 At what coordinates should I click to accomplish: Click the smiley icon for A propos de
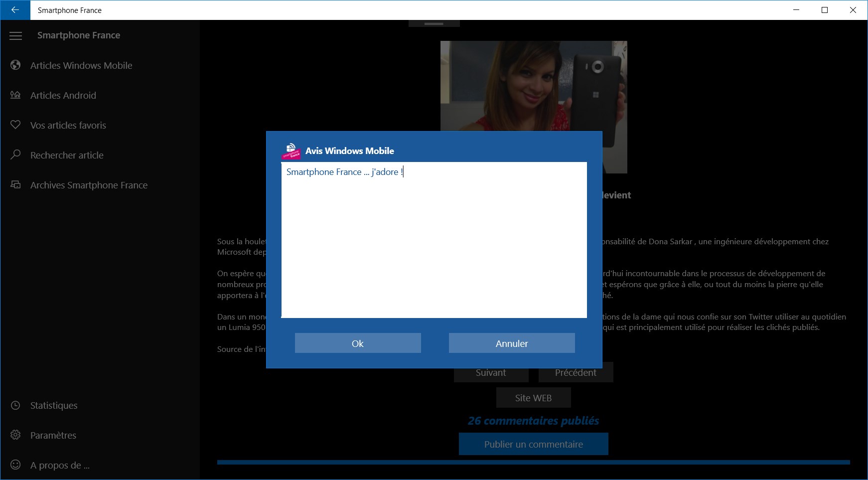click(x=16, y=465)
